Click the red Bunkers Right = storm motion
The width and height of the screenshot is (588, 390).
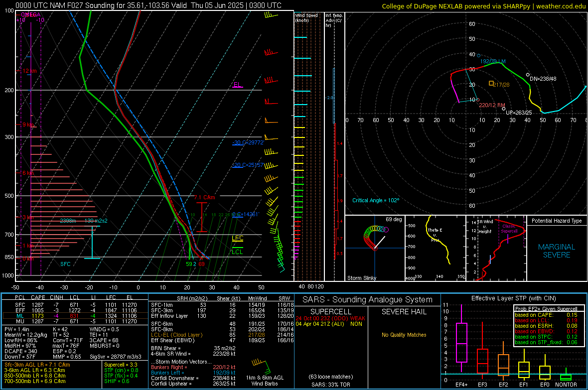pos(193,368)
